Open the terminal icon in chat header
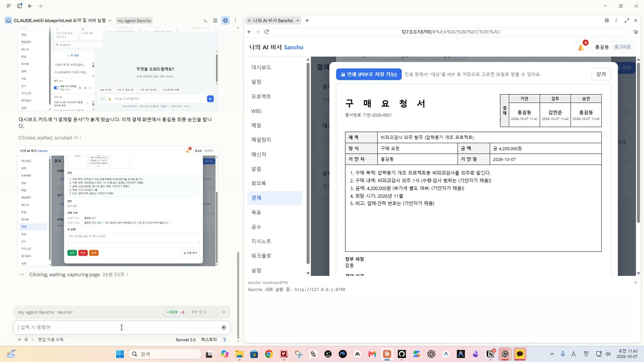The width and height of the screenshot is (644, 362). (x=205, y=21)
